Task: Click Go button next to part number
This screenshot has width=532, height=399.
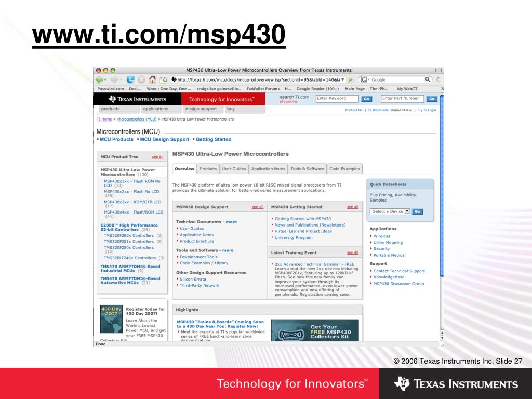Action: (x=432, y=99)
